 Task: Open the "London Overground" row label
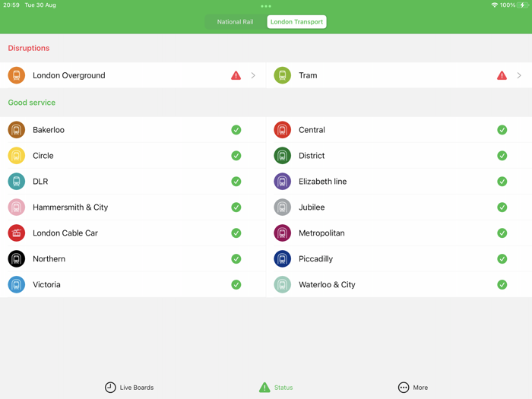69,75
